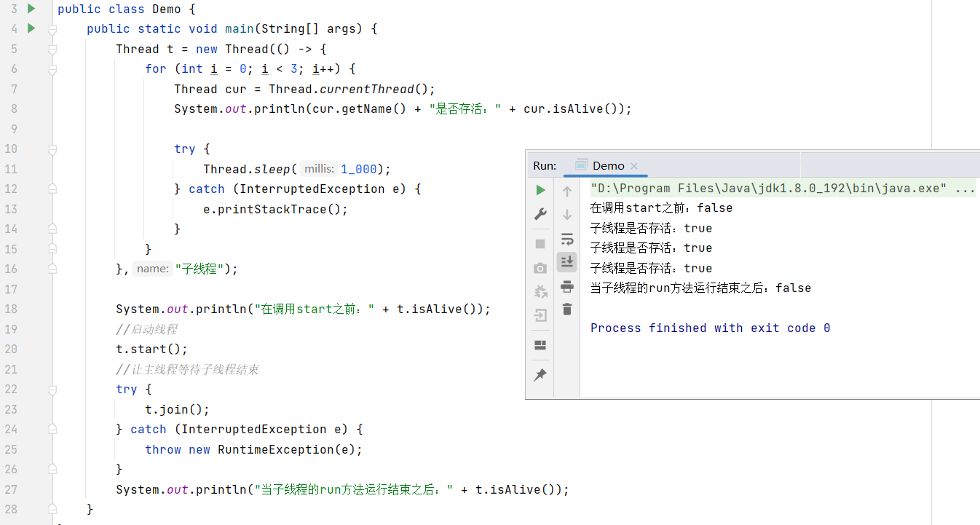
Task: Click 'currentThread' method call on line 7
Action: 367,90
